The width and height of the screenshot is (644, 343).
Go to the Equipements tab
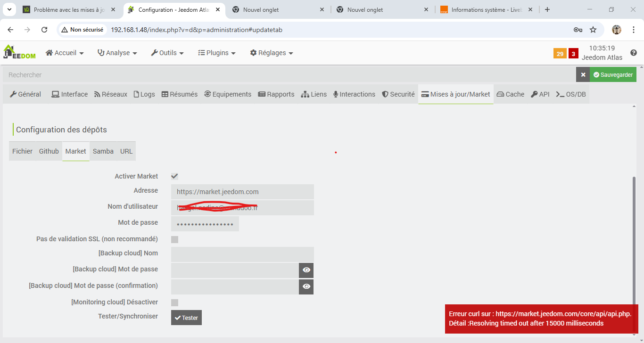coord(228,94)
